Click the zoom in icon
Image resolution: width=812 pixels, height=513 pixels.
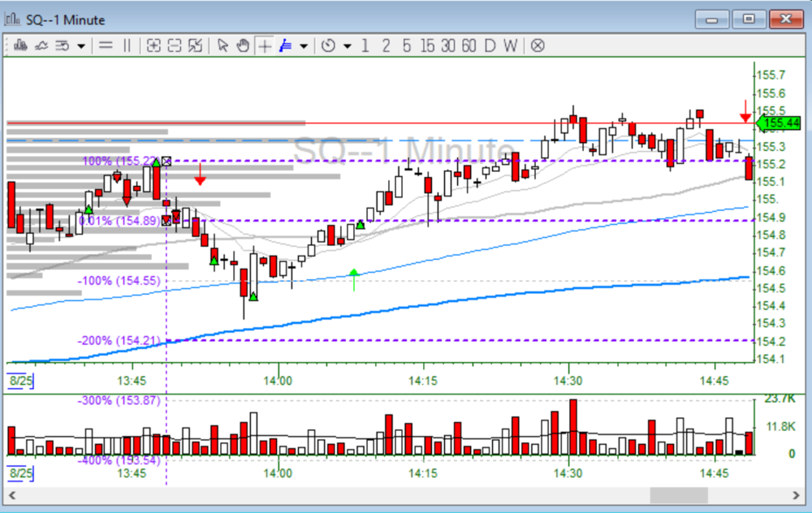pyautogui.click(x=153, y=46)
